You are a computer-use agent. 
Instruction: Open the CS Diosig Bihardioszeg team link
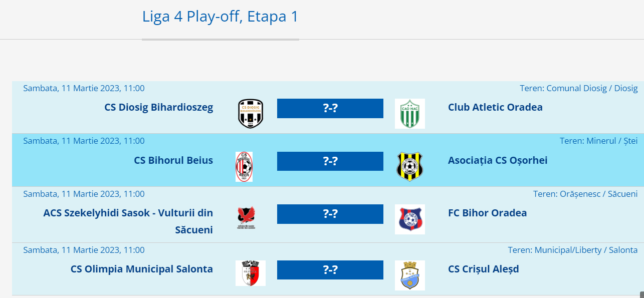click(x=159, y=107)
